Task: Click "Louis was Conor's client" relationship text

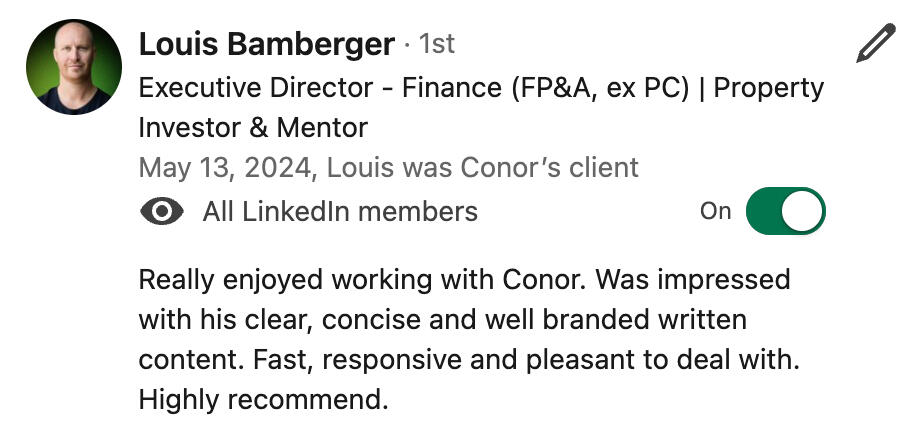Action: [481, 168]
